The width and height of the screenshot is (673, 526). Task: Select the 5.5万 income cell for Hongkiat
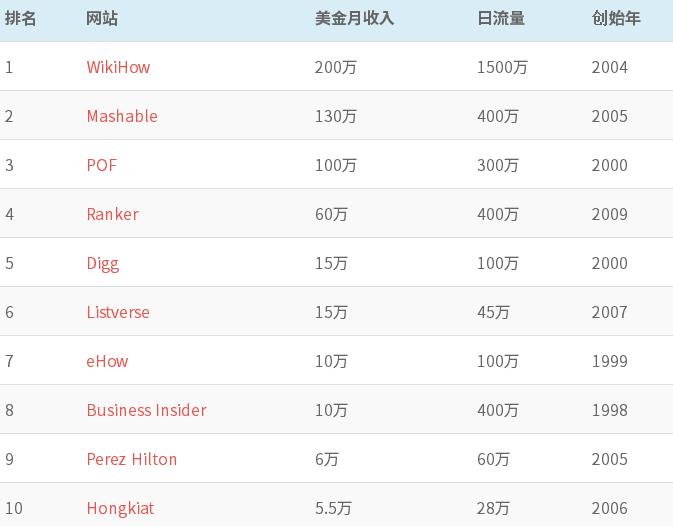tap(333, 508)
